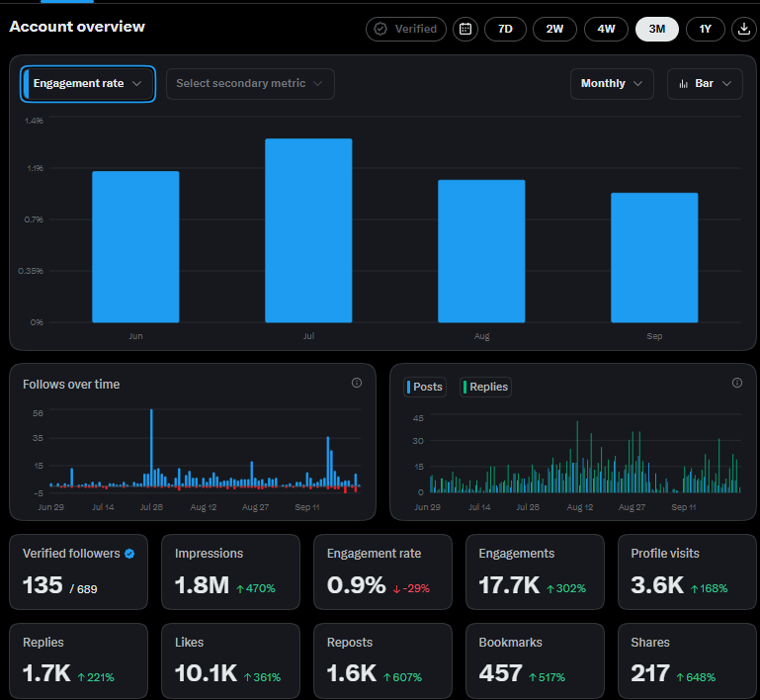Click the 361% likes change value
This screenshot has height=700, width=760.
coord(262,677)
